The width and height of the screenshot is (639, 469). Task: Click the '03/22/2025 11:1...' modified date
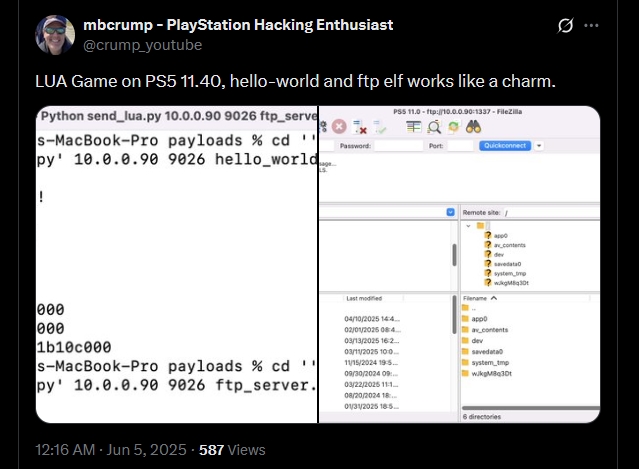click(x=371, y=384)
